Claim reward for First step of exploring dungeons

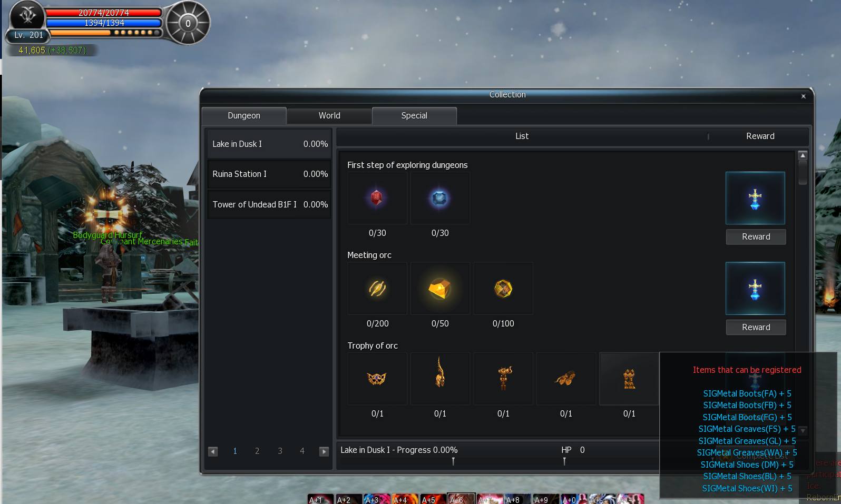[x=756, y=237]
